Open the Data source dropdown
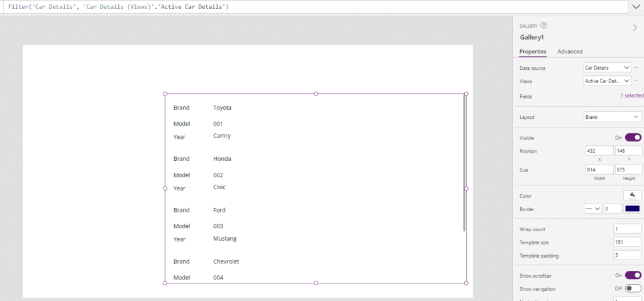644x301 pixels. [607, 67]
